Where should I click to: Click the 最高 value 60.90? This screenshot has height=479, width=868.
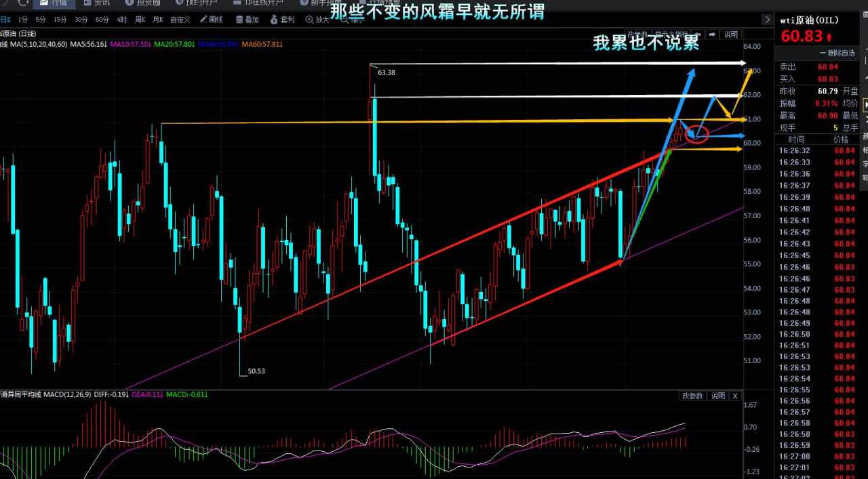(827, 115)
